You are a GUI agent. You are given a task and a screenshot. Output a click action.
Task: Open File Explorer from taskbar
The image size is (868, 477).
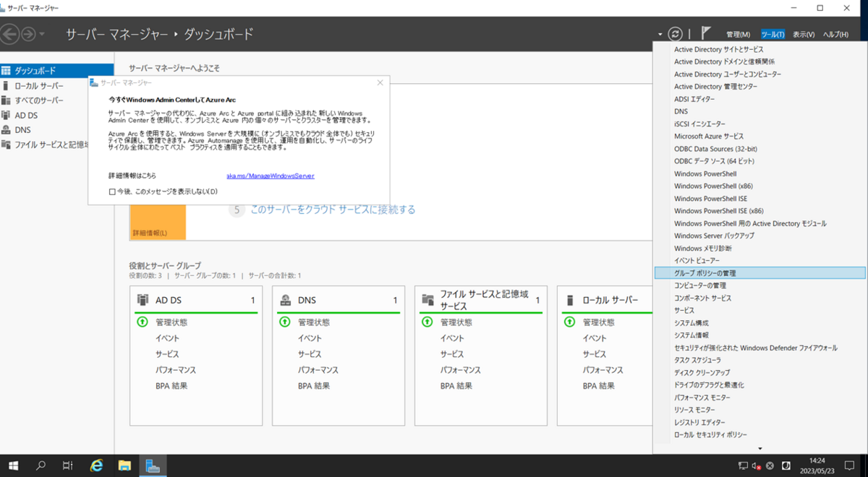point(124,466)
